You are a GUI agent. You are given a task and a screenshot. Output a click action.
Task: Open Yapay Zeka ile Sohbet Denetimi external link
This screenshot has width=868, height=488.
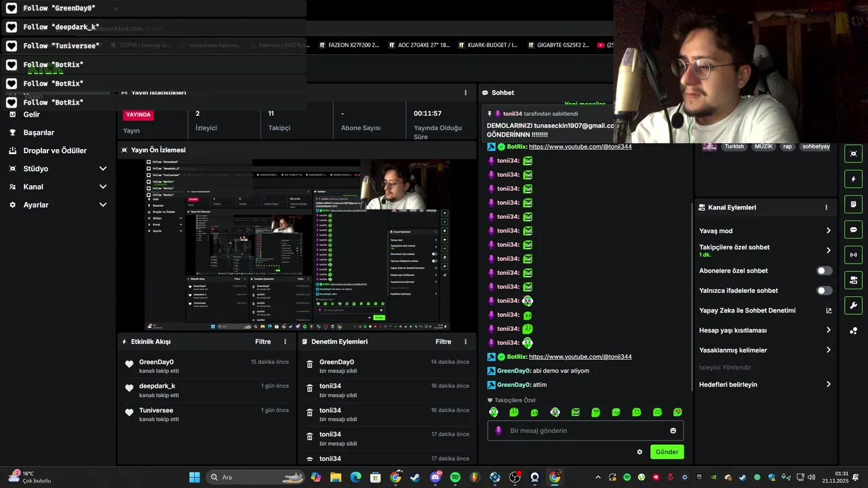click(828, 310)
